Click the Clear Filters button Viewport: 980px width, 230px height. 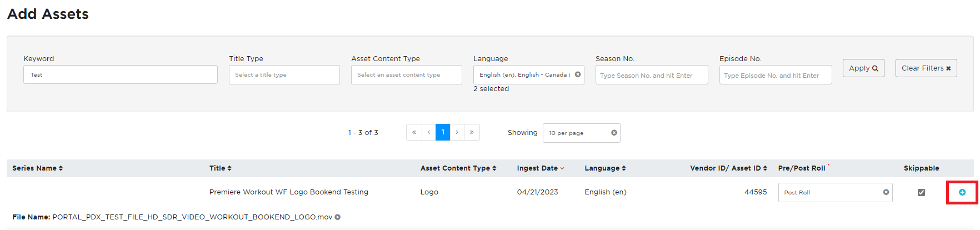(926, 68)
